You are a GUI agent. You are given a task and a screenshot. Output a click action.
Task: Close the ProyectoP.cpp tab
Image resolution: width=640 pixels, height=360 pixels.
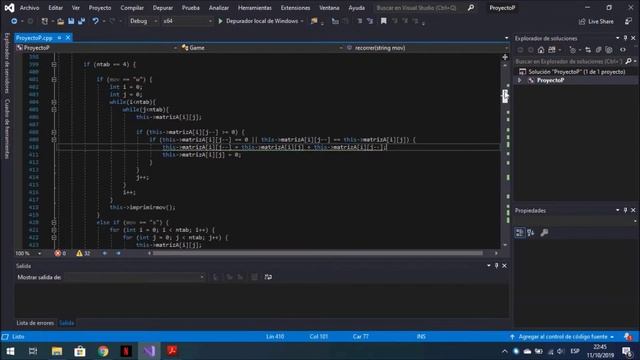[x=68, y=38]
